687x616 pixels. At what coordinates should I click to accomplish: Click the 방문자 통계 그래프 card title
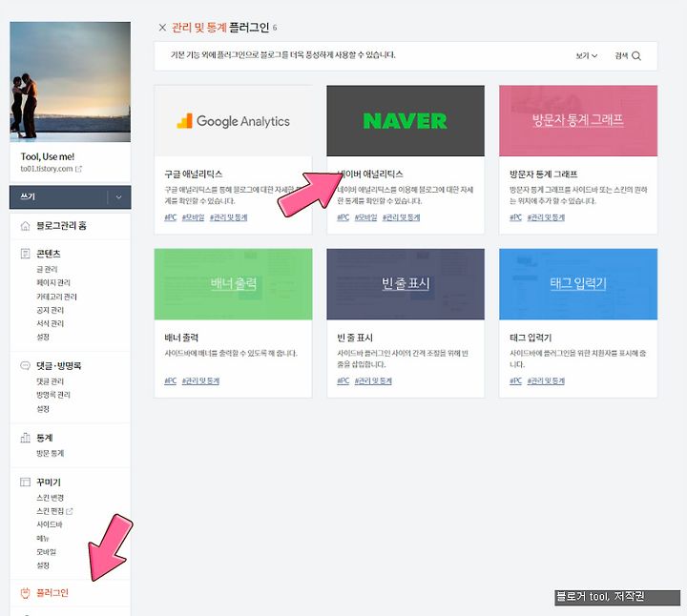coord(543,174)
